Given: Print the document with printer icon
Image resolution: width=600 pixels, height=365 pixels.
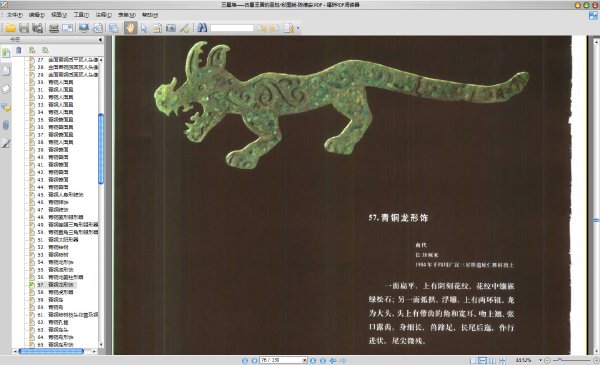Looking at the screenshot, I should pos(54,28).
